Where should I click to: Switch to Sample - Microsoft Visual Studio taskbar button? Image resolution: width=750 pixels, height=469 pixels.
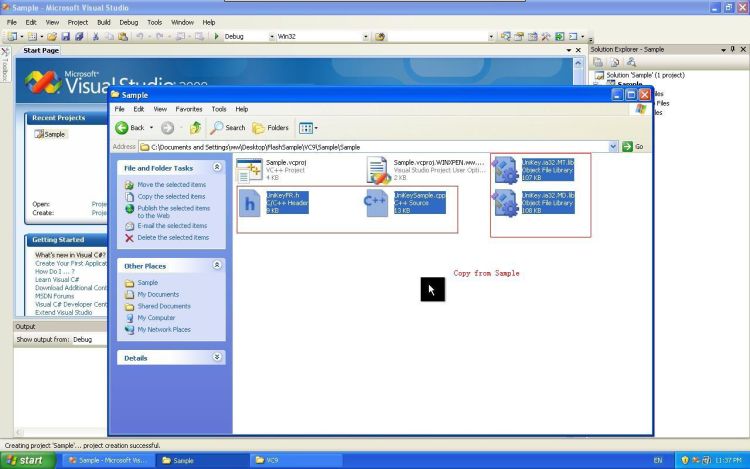(109, 460)
